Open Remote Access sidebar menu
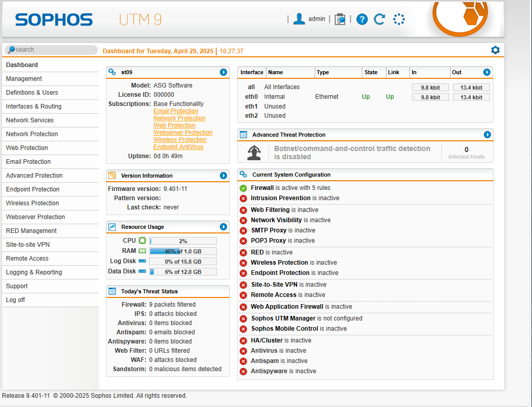The image size is (532, 407). [x=51, y=259]
